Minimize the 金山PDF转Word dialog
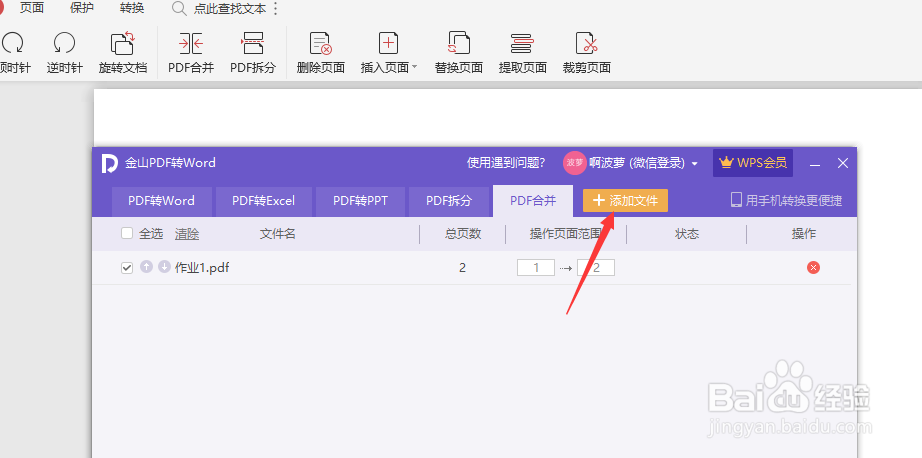The height and width of the screenshot is (458, 922). (815, 164)
